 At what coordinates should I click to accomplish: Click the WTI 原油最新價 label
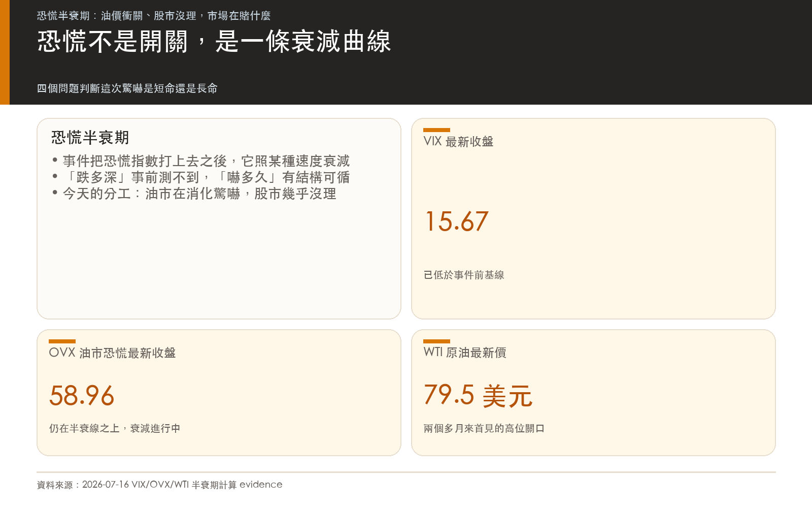click(465, 353)
